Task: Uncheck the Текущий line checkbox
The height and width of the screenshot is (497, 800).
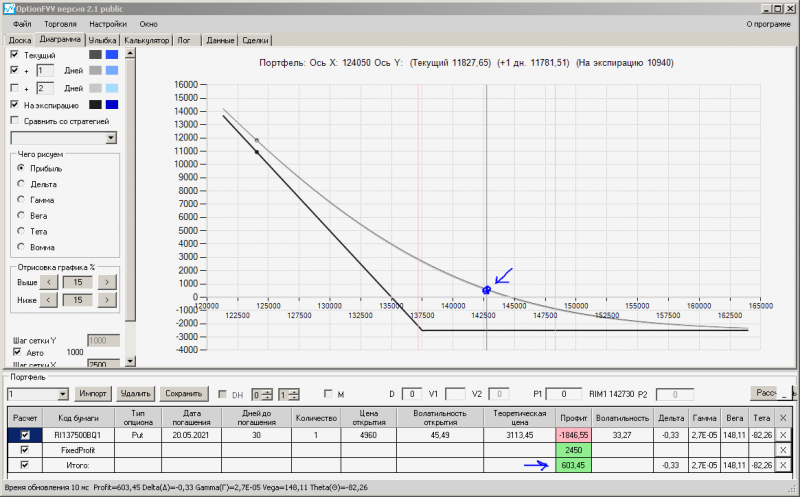Action: pyautogui.click(x=15, y=55)
